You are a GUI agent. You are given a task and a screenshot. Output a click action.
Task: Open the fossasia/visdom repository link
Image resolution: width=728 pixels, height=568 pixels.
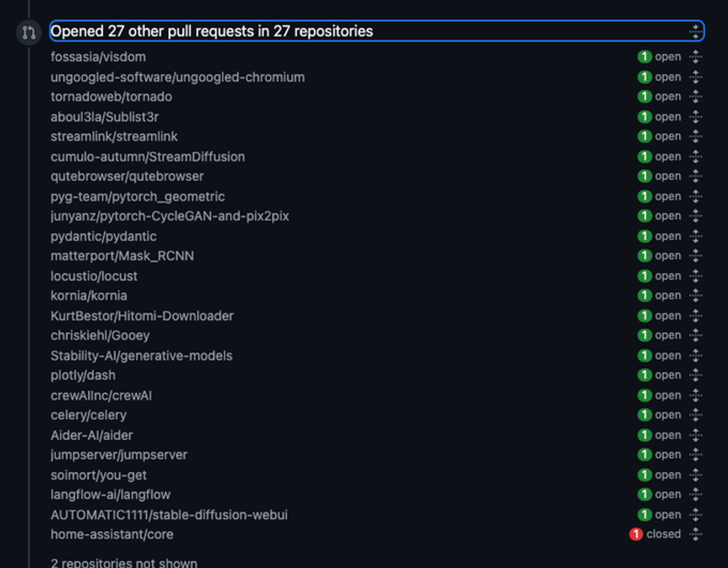(x=98, y=57)
